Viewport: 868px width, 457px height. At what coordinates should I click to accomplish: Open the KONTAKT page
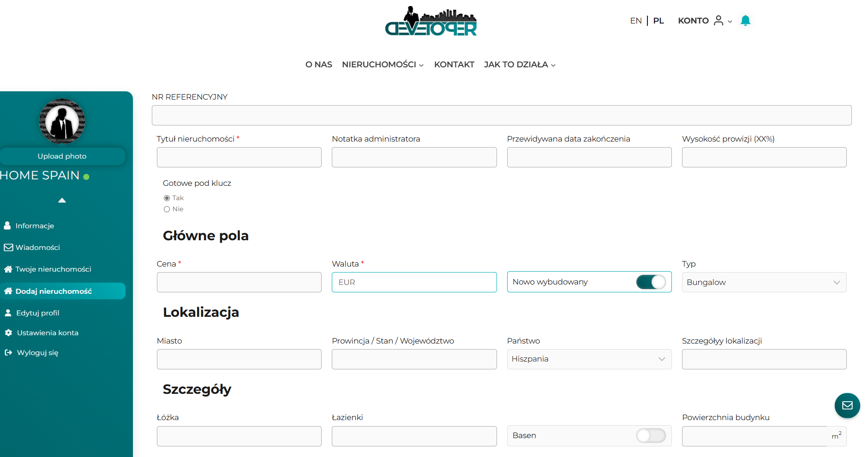454,65
